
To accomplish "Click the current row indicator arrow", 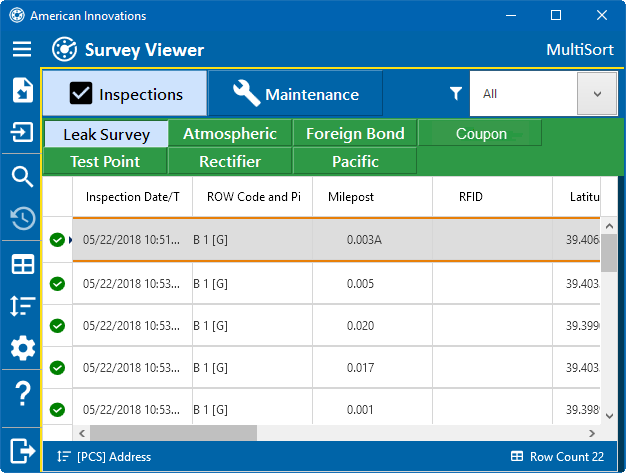I will coord(70,240).
